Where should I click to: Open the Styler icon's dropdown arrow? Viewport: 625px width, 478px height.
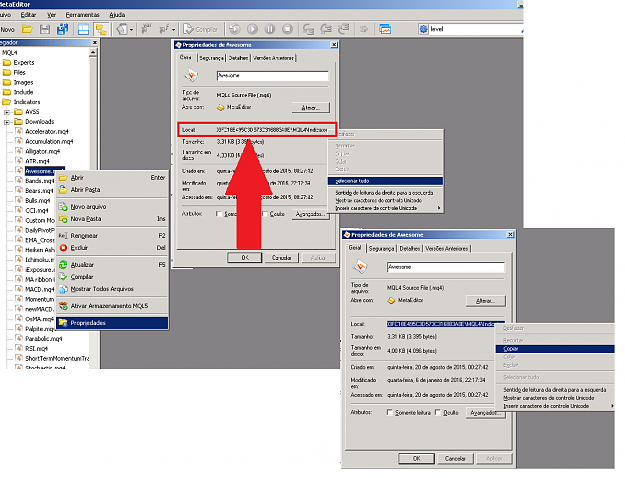(x=132, y=30)
